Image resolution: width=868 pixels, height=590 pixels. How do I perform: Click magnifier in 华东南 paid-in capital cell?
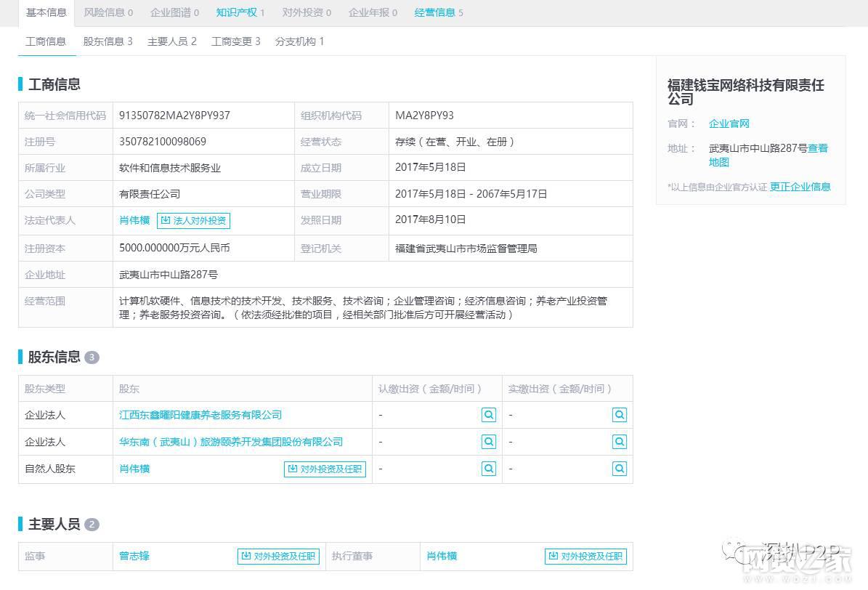tap(619, 442)
